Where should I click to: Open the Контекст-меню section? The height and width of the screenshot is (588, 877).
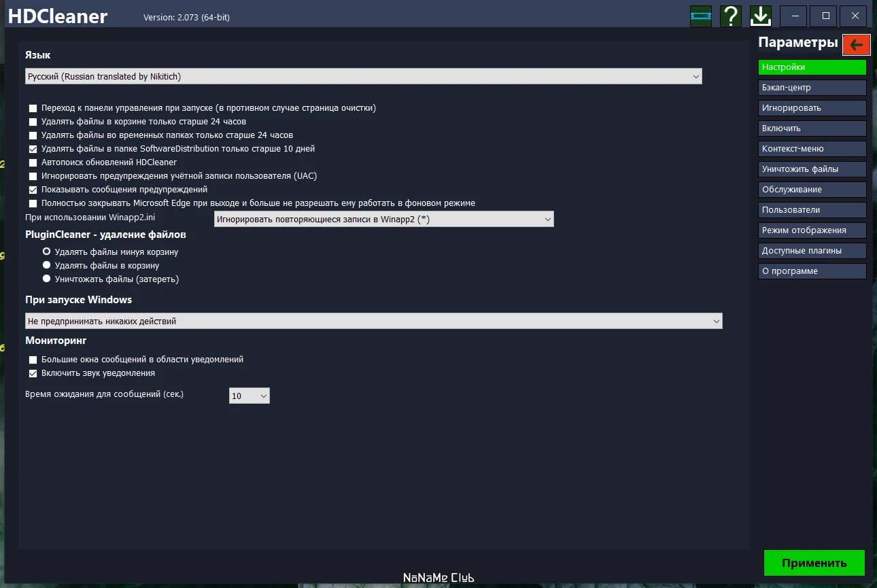812,149
